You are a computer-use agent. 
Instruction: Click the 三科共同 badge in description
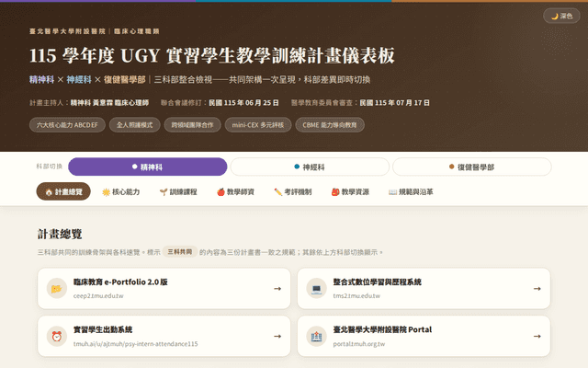[180, 251]
